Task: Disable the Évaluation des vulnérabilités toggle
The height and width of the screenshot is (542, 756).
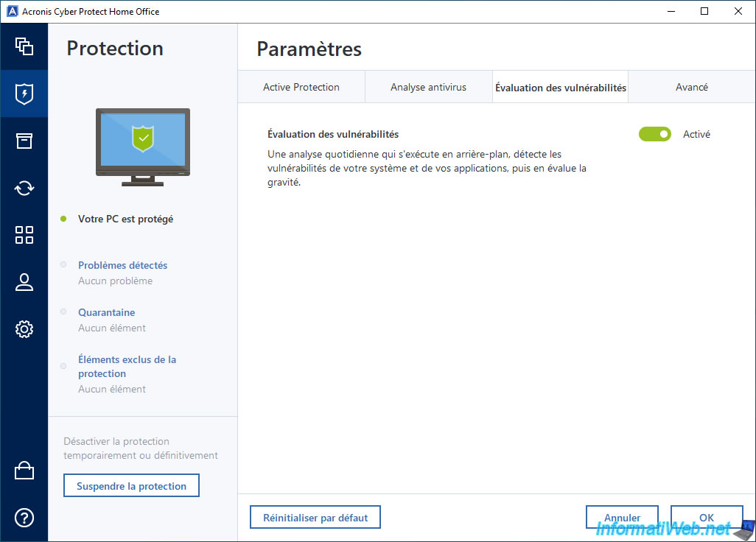Action: pyautogui.click(x=654, y=134)
